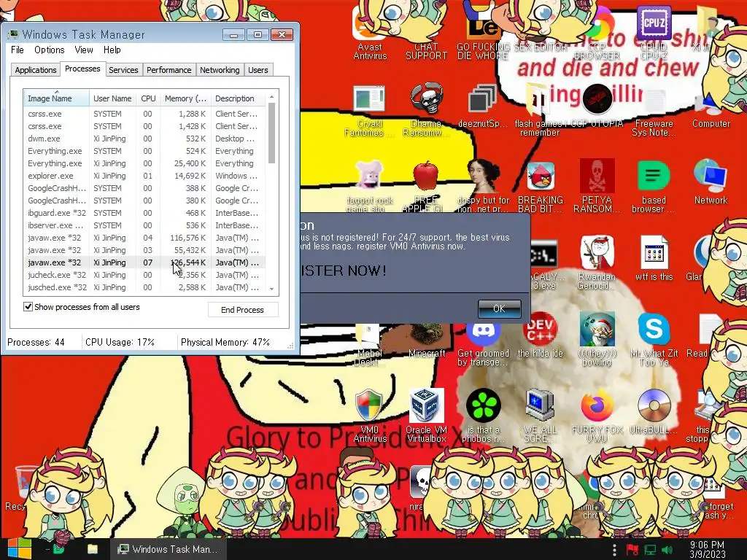Image resolution: width=747 pixels, height=560 pixels.
Task: Open the deeznutSp desktop icon
Action: (483, 107)
